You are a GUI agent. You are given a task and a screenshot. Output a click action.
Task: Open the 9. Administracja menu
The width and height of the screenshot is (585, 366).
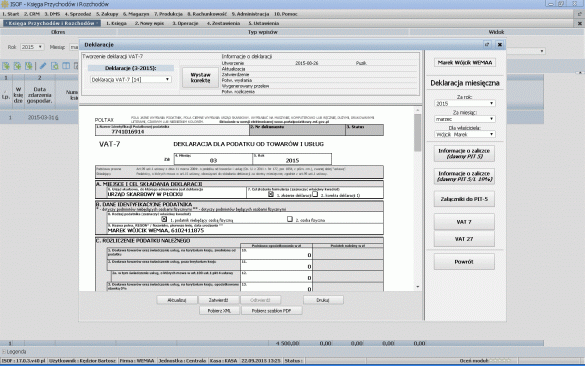click(250, 14)
